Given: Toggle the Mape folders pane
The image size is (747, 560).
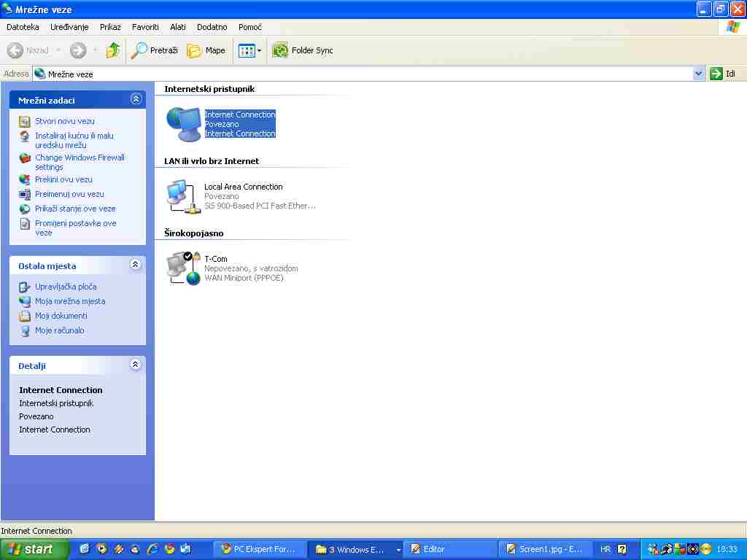Looking at the screenshot, I should click(x=206, y=50).
